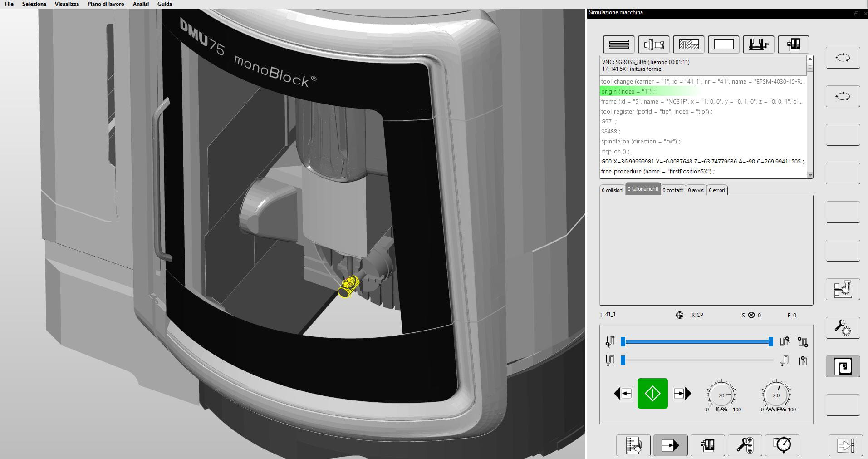Click the upper rotate-arrows button on right
868x459 pixels.
tap(843, 58)
